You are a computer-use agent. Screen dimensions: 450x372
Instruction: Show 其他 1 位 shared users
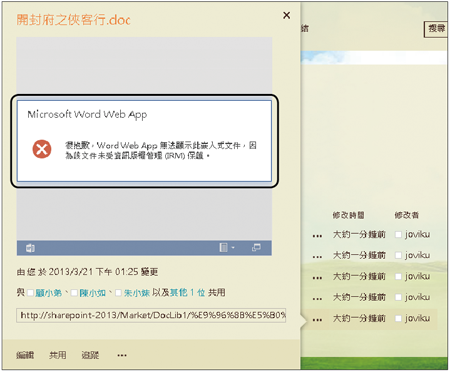tap(187, 293)
